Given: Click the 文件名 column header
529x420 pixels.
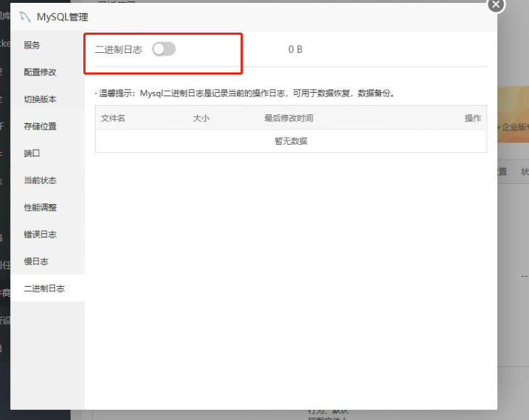Looking at the screenshot, I should (113, 118).
